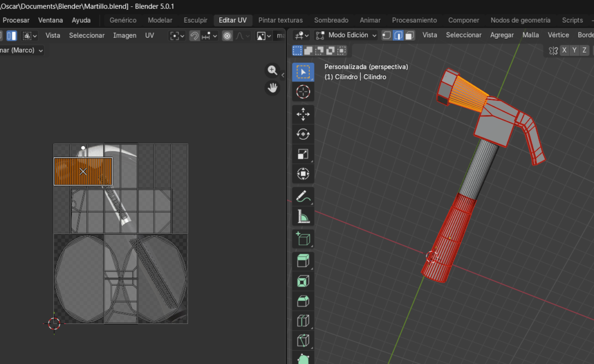Image resolution: width=594 pixels, height=364 pixels.
Task: Switch to face select mode
Action: point(410,35)
